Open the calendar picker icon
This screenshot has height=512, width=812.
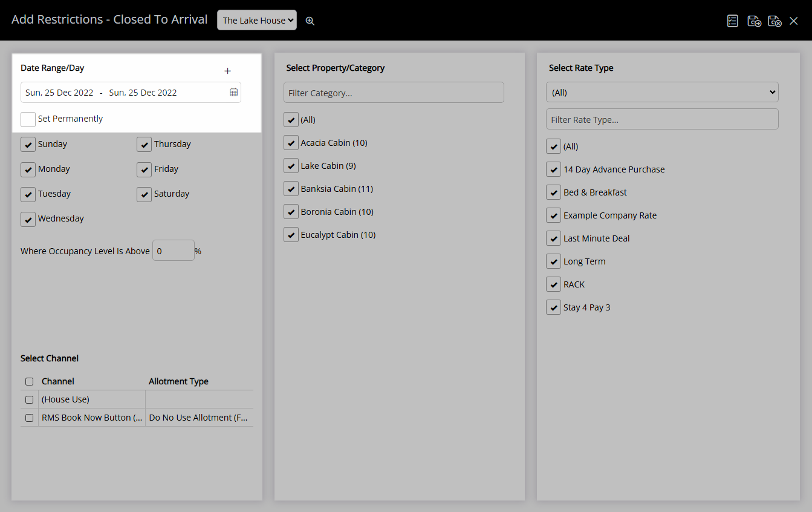[233, 93]
